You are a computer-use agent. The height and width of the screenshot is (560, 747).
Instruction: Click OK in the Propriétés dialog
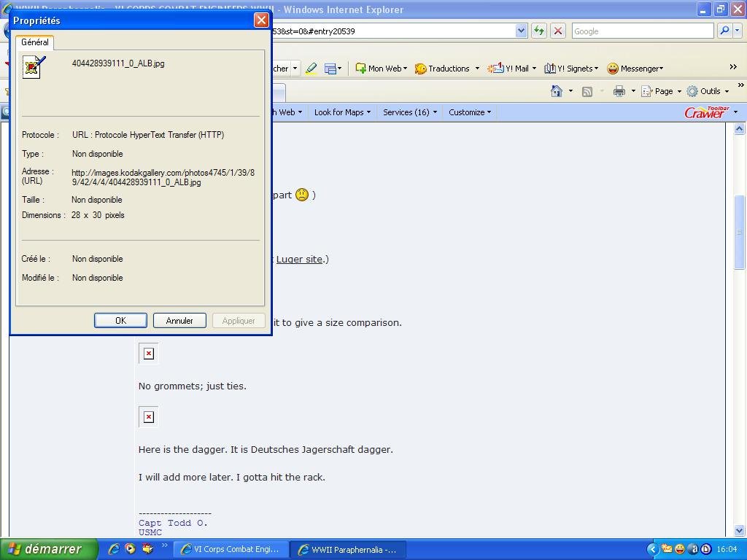pyautogui.click(x=120, y=321)
